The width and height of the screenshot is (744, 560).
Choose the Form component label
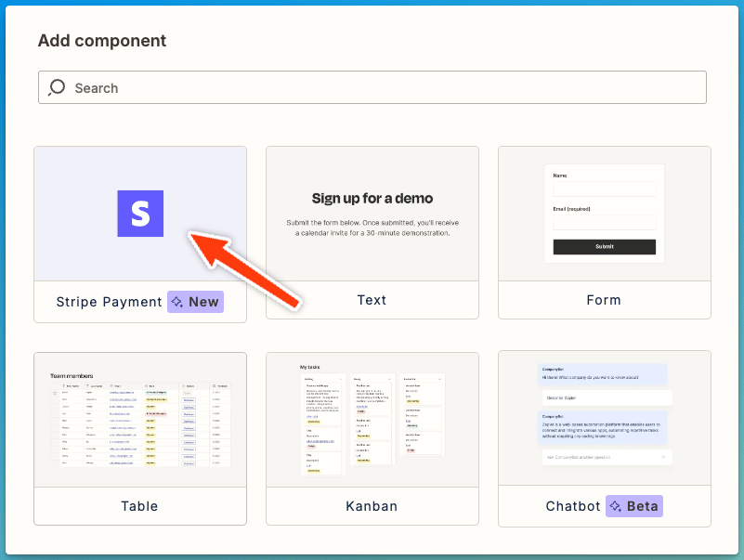pyautogui.click(x=604, y=300)
